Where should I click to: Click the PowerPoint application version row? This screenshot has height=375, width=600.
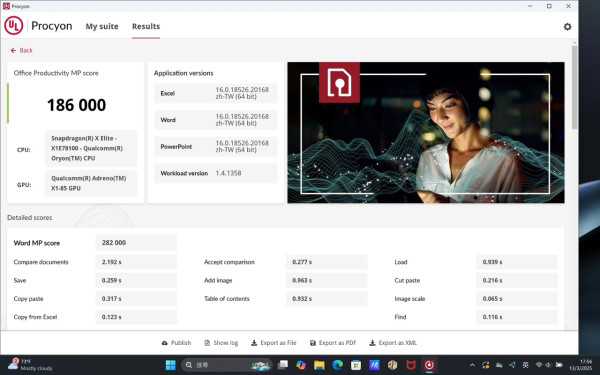(215, 147)
